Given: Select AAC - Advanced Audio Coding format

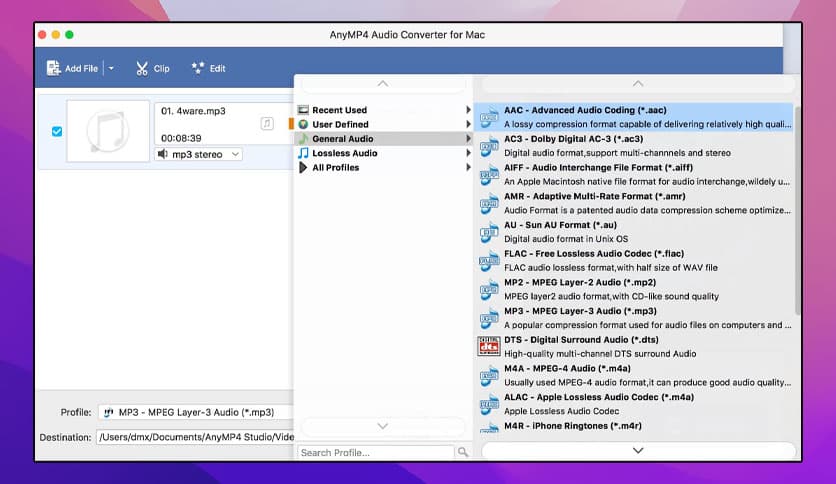Looking at the screenshot, I should click(633, 117).
